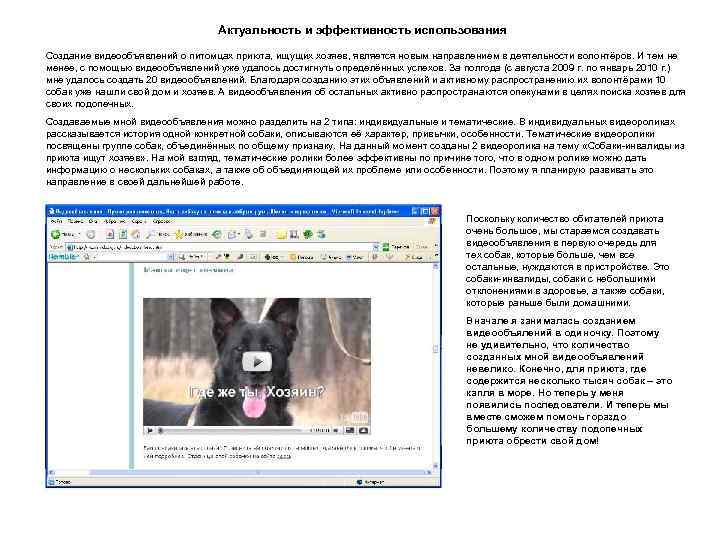Close the embedded browser window
Image resolution: width=720 pixels, height=540 pixels.
point(435,211)
